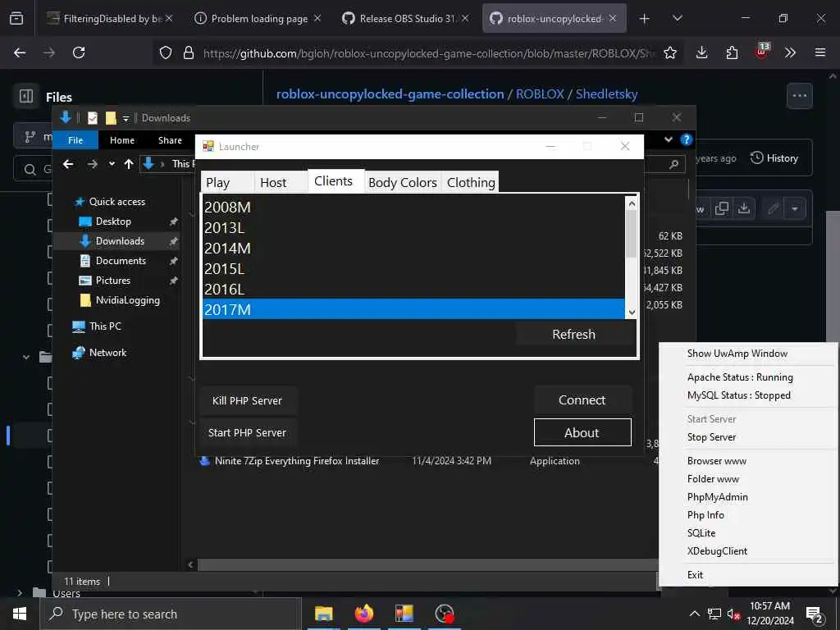Switch to the Release OBS Studio tab
Screen dimensions: 840x630
407,19
